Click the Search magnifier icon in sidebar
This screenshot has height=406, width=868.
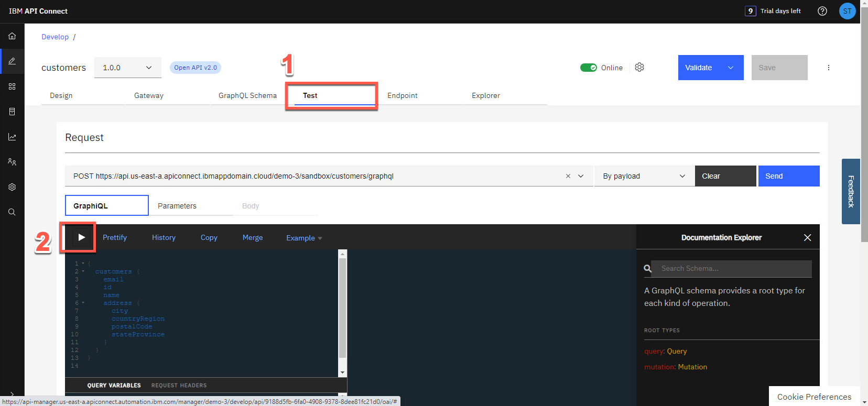tap(12, 212)
